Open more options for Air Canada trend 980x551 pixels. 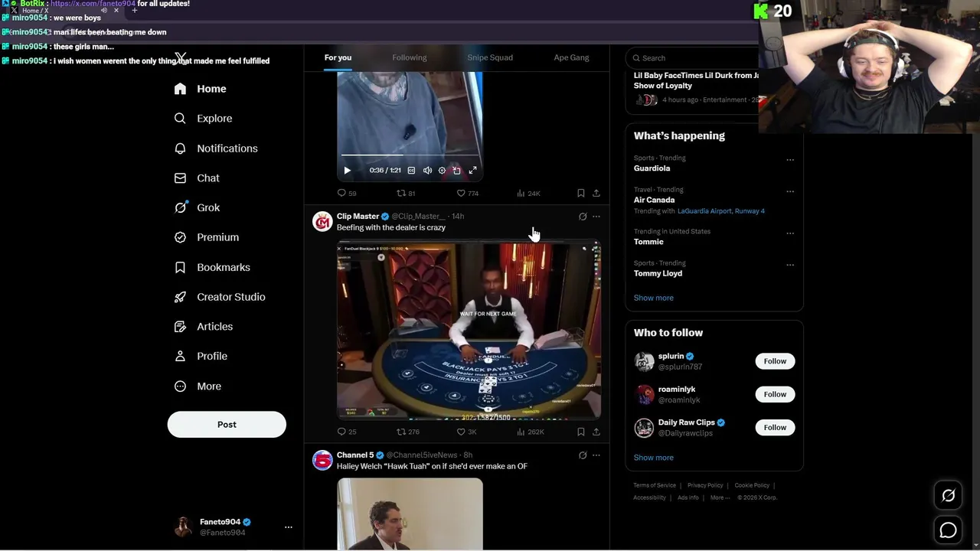click(790, 191)
